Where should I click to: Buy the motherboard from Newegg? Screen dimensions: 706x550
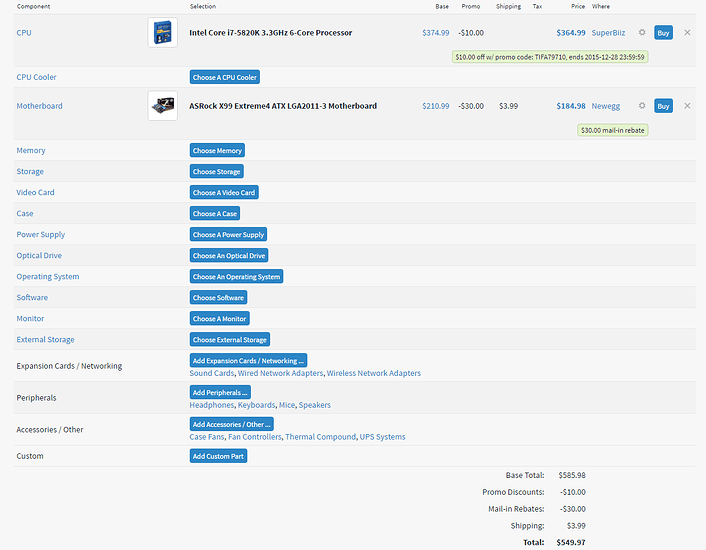pyautogui.click(x=663, y=106)
